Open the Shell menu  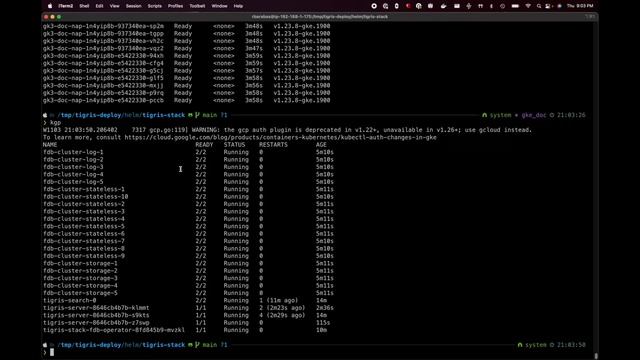coord(84,6)
